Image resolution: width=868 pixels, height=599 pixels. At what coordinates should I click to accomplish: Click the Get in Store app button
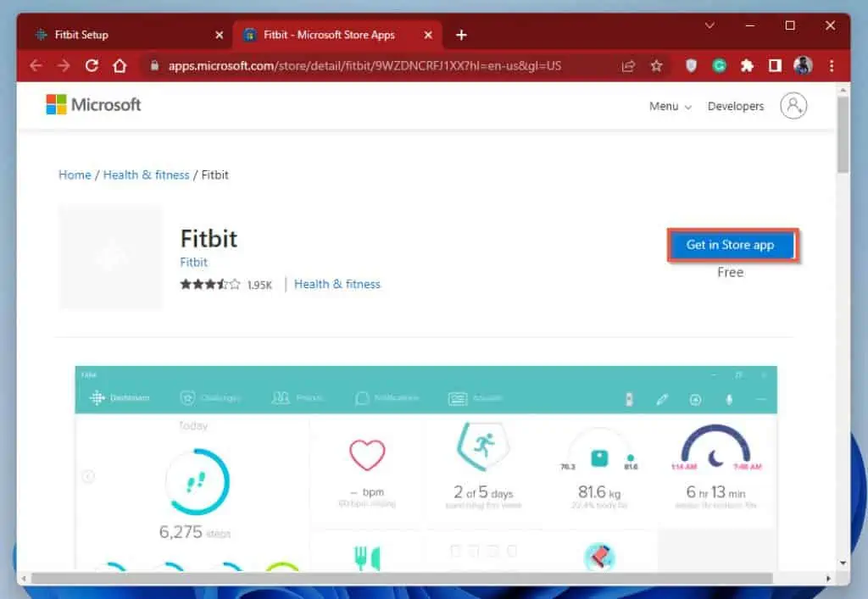[730, 245]
